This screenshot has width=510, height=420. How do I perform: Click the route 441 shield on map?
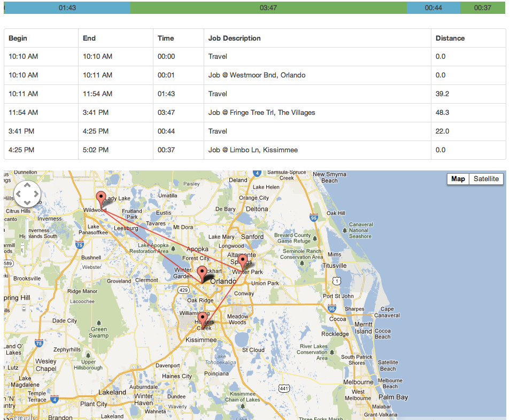(x=284, y=388)
